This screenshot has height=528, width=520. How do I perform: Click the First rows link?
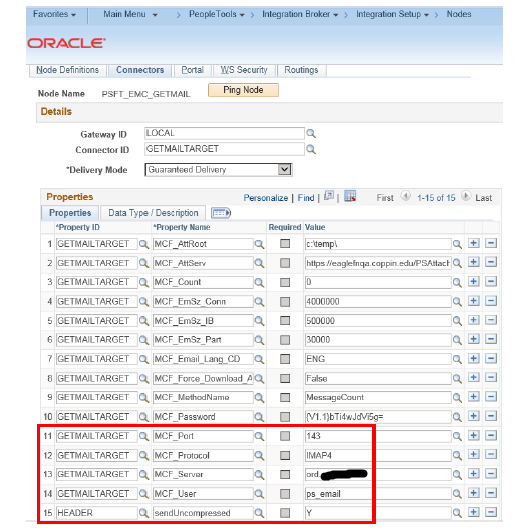pos(385,198)
